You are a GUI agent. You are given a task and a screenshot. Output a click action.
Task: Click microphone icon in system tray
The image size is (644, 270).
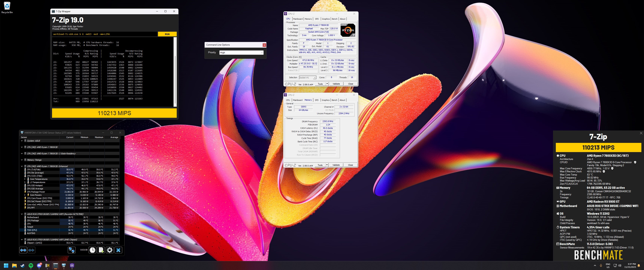601,265
